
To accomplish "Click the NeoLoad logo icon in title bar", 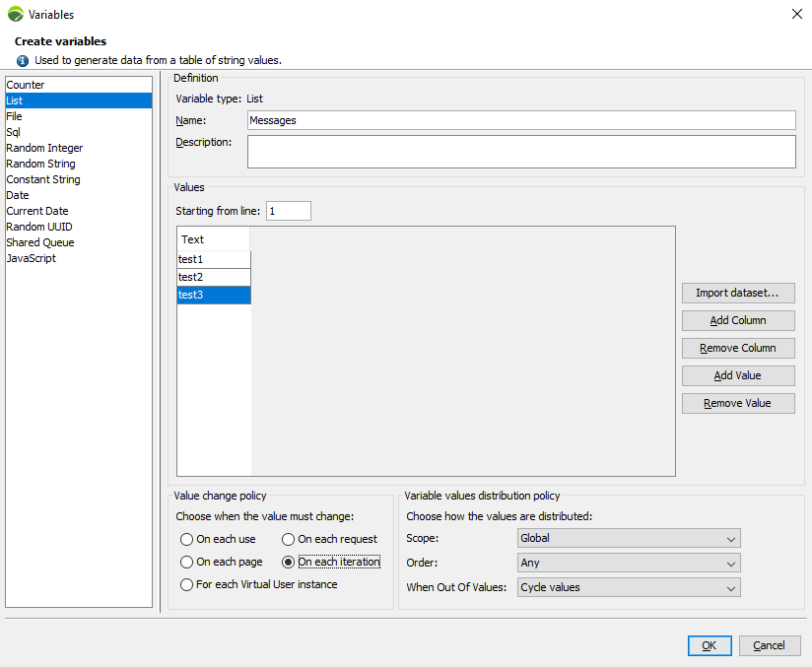I will pyautogui.click(x=15, y=15).
